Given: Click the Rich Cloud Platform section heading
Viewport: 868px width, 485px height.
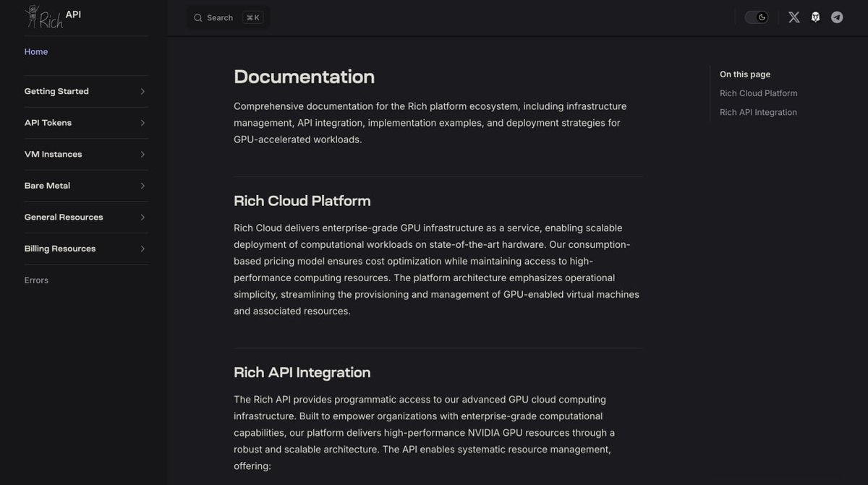Looking at the screenshot, I should pyautogui.click(x=302, y=201).
